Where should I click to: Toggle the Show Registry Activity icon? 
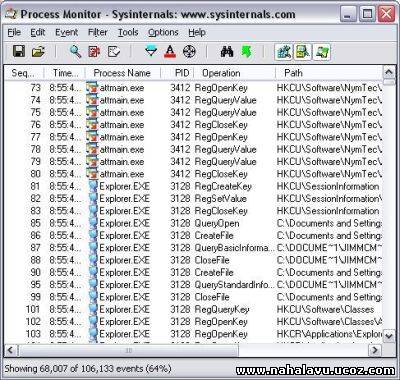point(284,52)
